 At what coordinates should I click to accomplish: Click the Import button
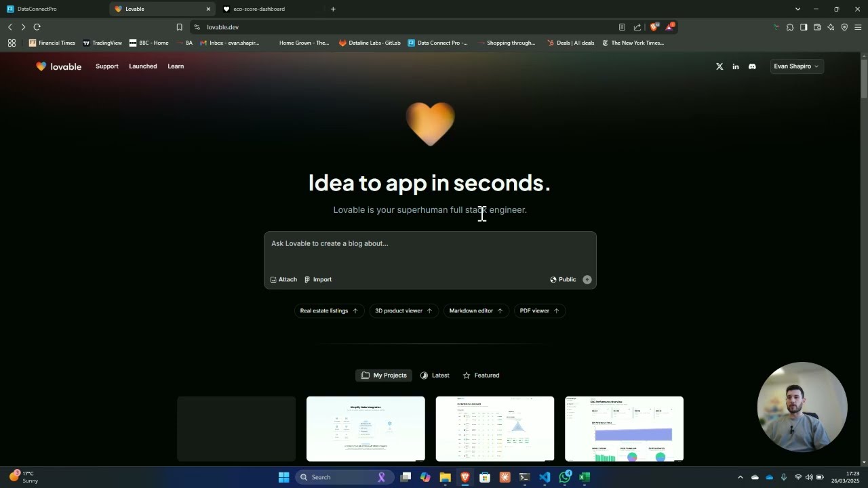tap(318, 279)
